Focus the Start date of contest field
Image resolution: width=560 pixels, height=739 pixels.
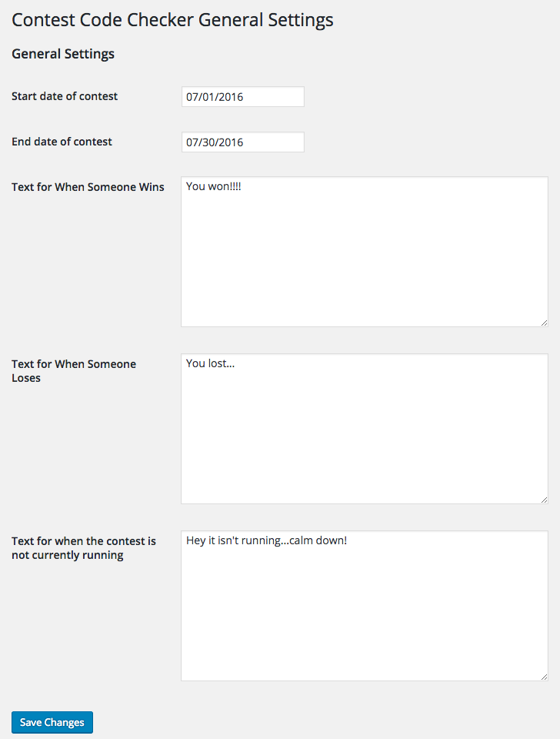[242, 97]
